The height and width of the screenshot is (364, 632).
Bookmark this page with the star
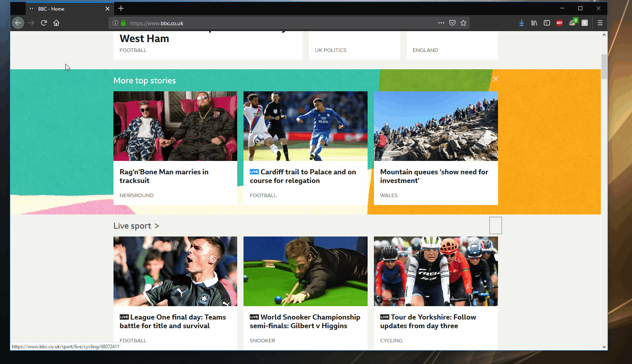coord(463,23)
